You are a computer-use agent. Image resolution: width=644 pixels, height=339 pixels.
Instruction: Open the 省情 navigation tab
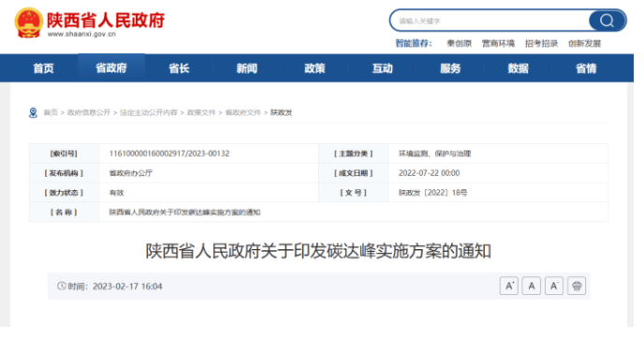(x=586, y=68)
